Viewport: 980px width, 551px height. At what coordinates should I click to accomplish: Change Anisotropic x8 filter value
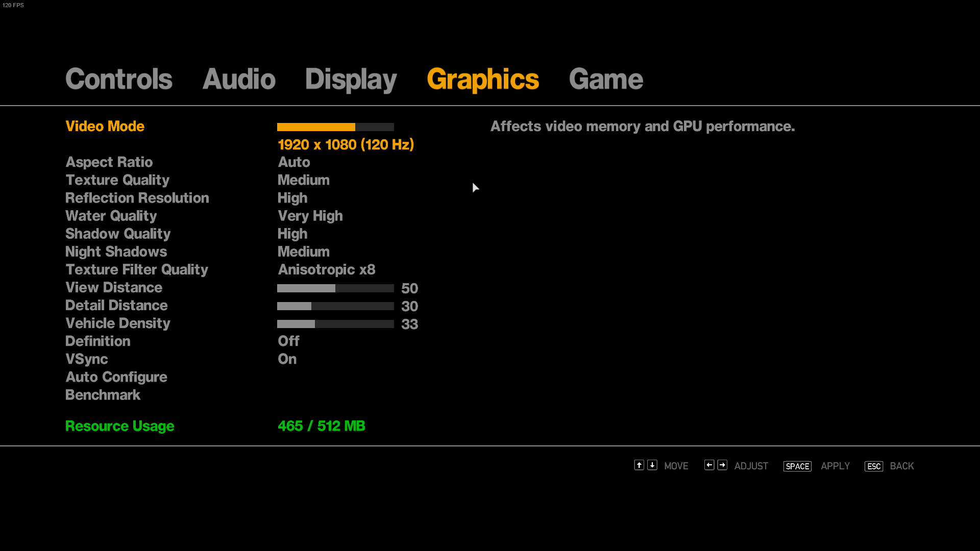326,269
